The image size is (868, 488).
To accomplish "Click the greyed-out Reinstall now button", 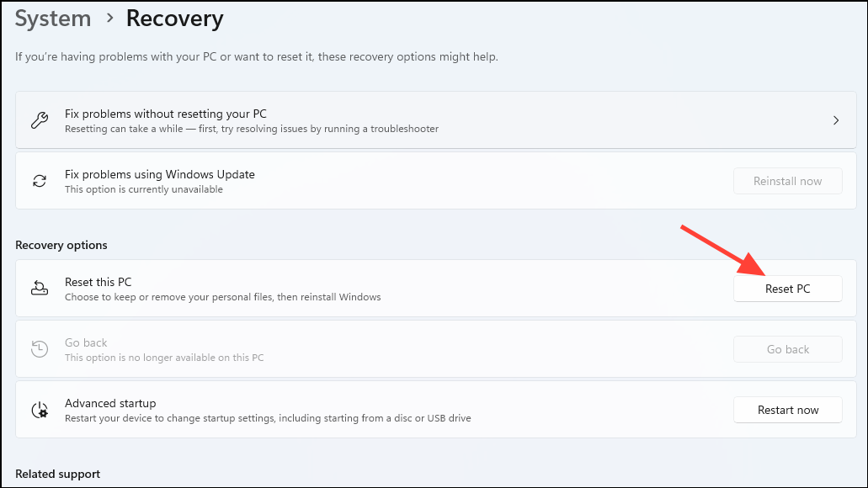I will coord(788,181).
